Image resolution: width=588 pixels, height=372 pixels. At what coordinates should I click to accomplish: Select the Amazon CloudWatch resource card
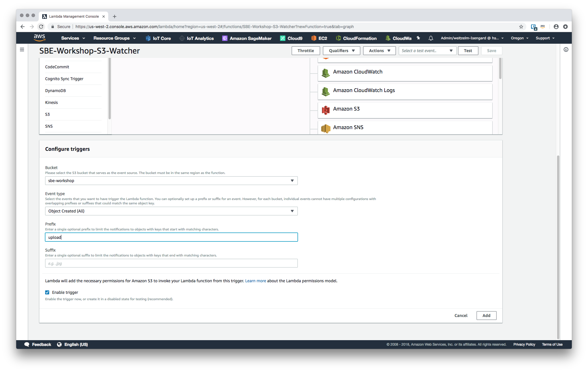[405, 73]
